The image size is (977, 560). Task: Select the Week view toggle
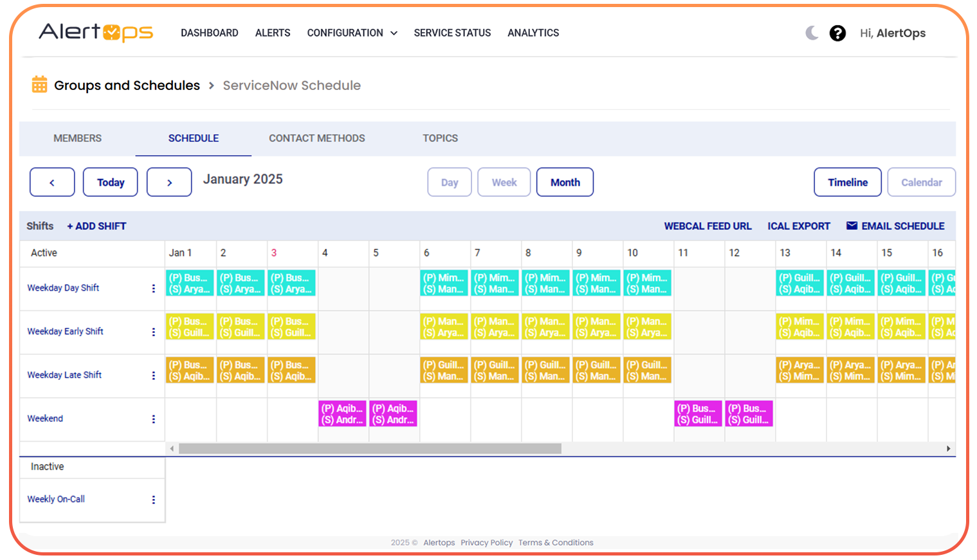(x=504, y=183)
